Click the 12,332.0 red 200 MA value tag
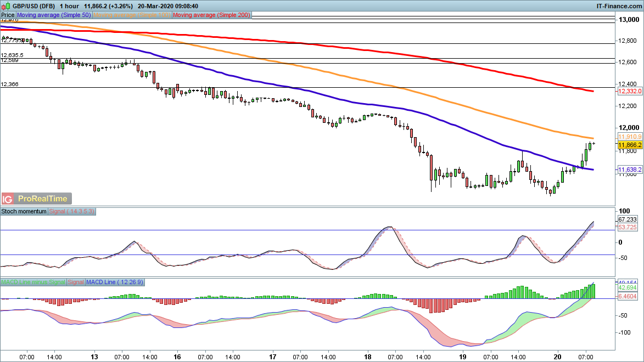This screenshot has width=644, height=362. coord(630,91)
